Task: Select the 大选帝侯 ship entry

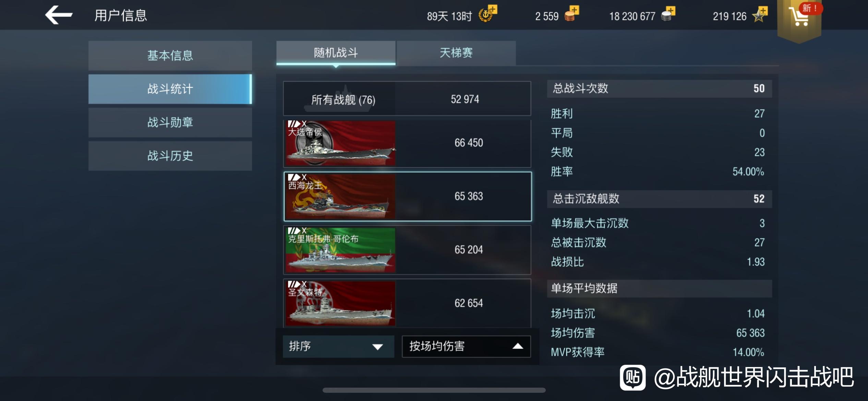Action: coord(407,143)
